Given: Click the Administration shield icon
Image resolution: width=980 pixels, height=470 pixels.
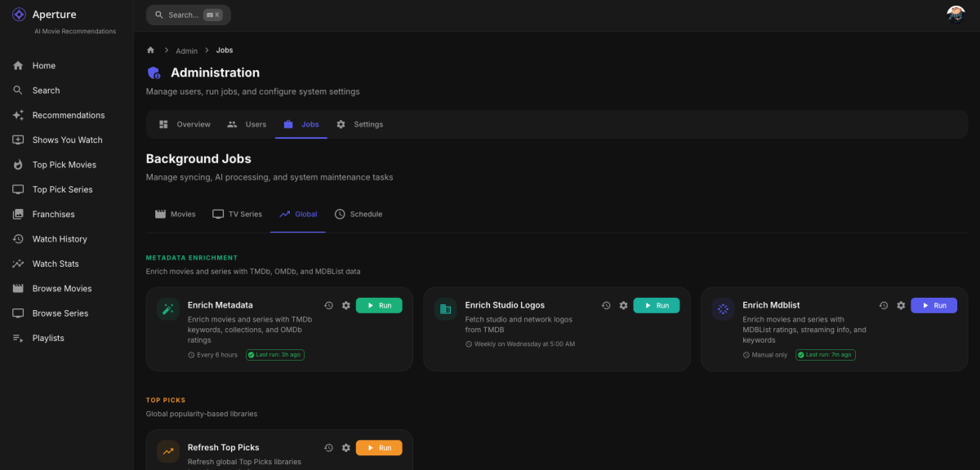Looking at the screenshot, I should [x=154, y=73].
